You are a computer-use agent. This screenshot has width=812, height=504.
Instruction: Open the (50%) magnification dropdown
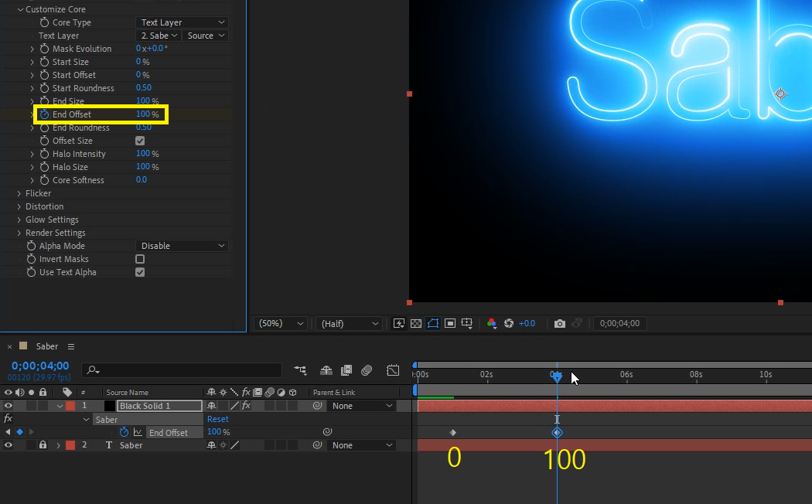[281, 323]
